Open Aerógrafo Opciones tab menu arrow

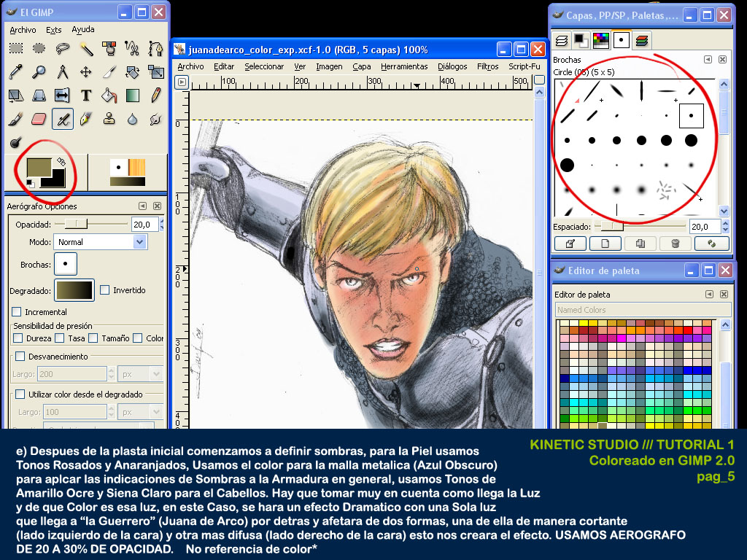click(x=142, y=206)
